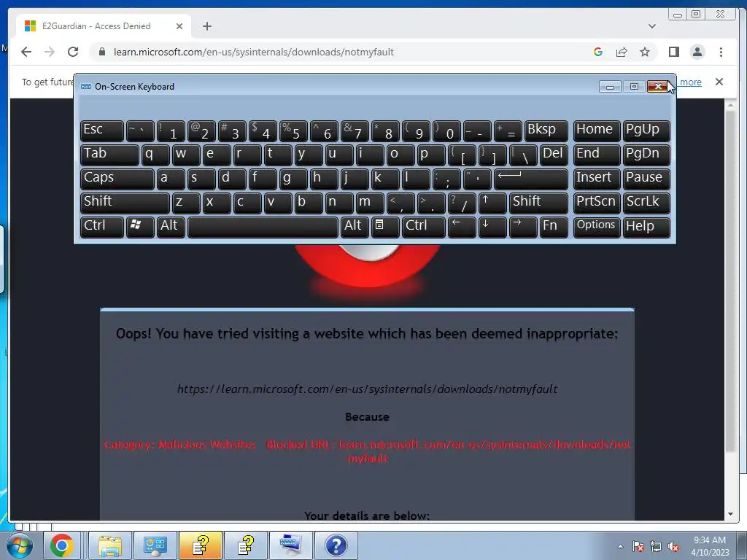Open Google search icon in address bar
The width and height of the screenshot is (747, 560).
click(x=598, y=52)
